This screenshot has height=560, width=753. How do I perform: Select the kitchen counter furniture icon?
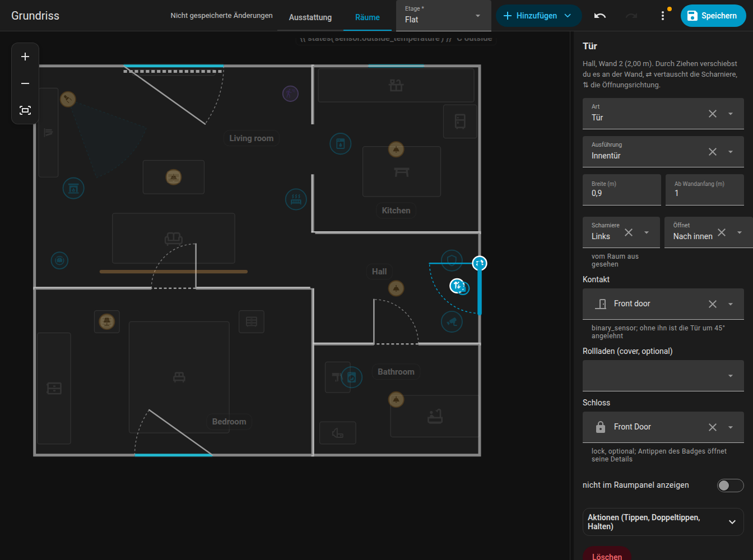point(396,86)
